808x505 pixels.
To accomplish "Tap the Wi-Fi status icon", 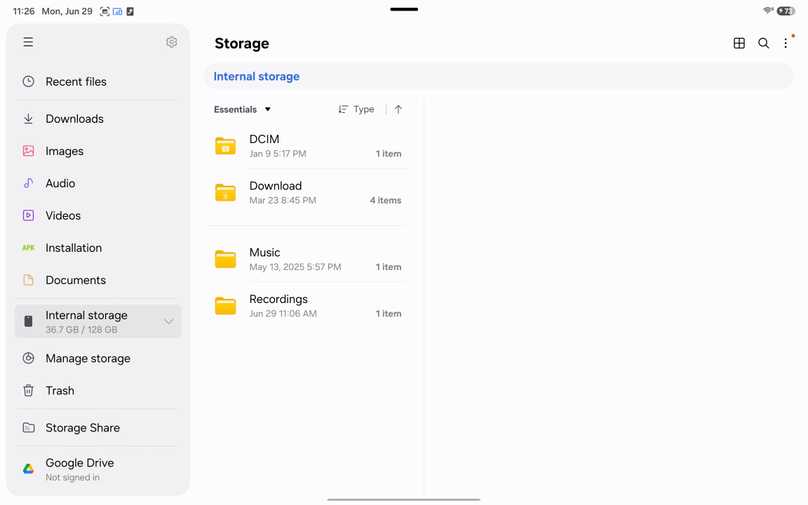I will 768,11.
